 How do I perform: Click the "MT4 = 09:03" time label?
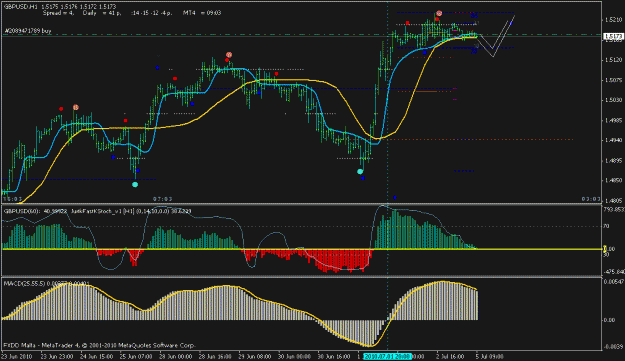pyautogui.click(x=202, y=13)
